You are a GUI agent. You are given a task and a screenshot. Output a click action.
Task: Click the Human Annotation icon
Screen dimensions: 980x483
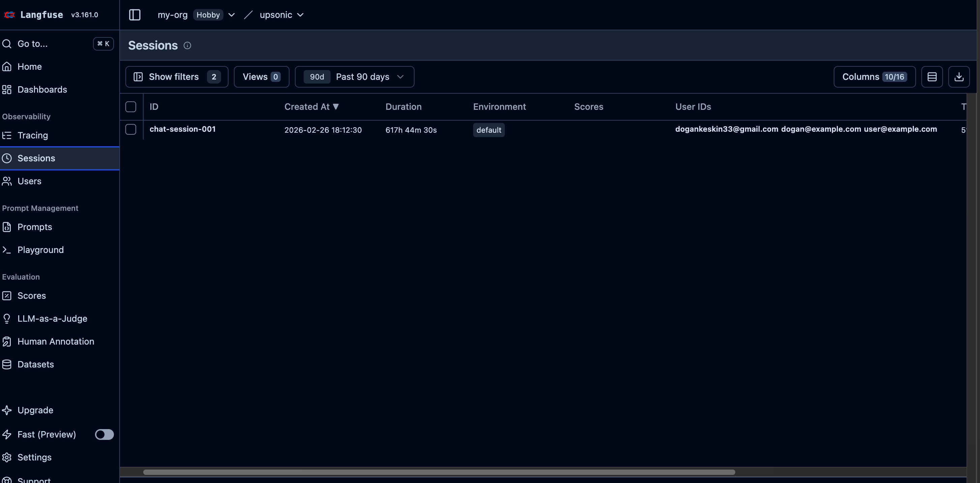(6, 342)
